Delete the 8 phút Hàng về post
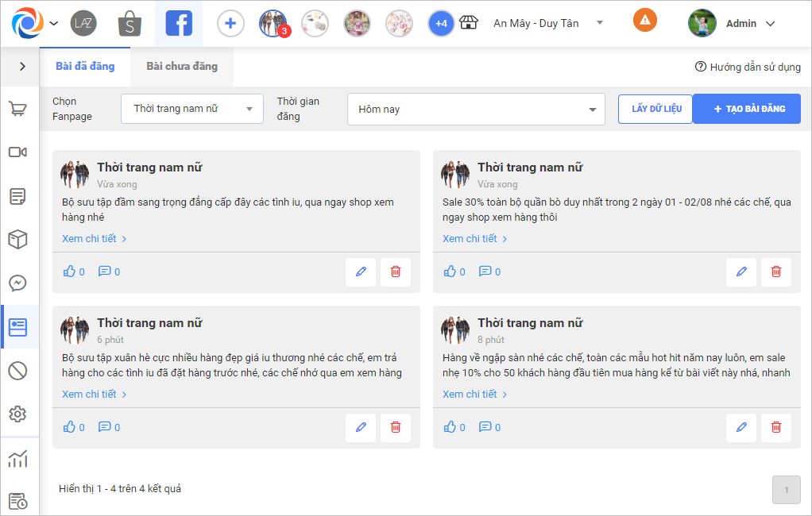 tap(776, 428)
